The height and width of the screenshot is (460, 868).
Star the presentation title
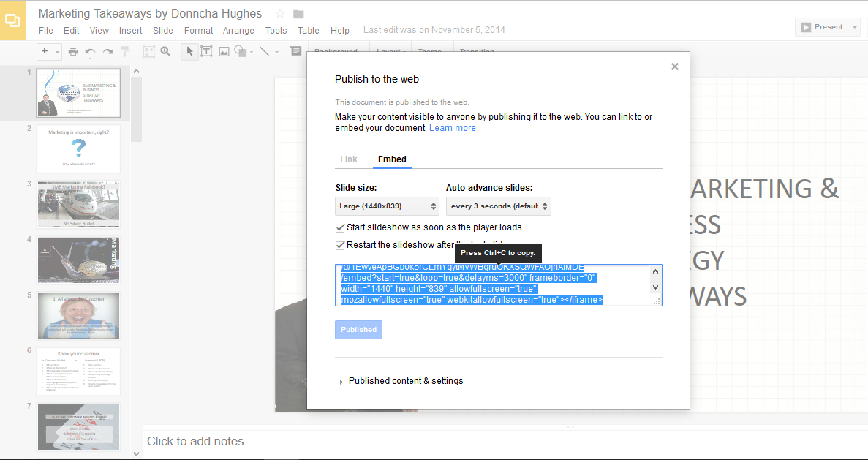[x=280, y=14]
